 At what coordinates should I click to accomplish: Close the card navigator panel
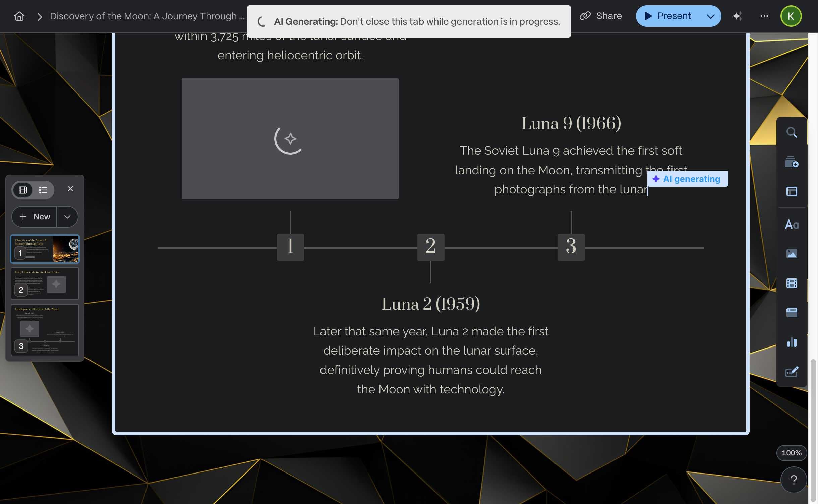pyautogui.click(x=70, y=189)
